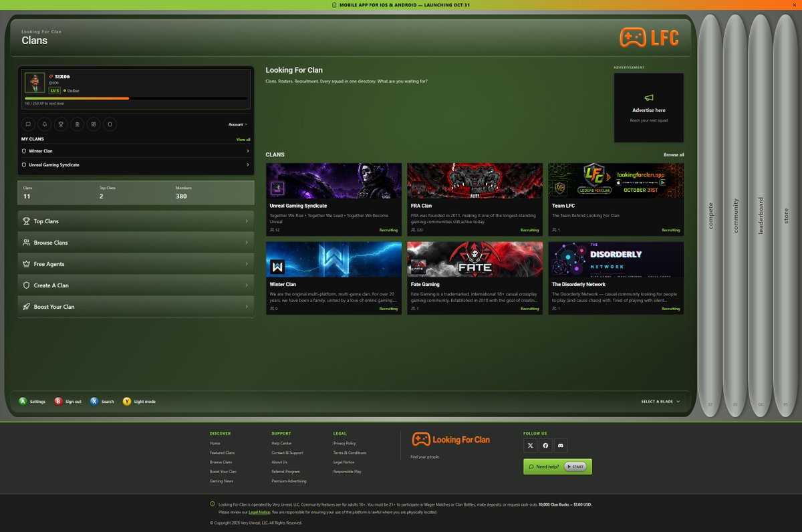
Task: Open the Discord social link
Action: (x=561, y=445)
